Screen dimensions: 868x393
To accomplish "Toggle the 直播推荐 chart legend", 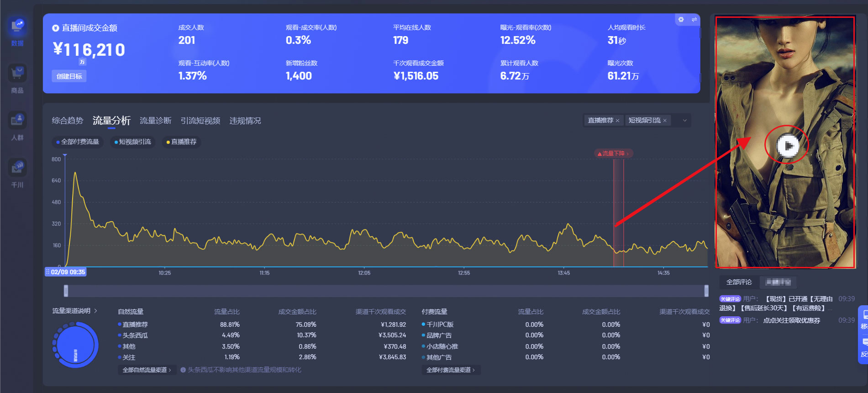I will [x=181, y=142].
